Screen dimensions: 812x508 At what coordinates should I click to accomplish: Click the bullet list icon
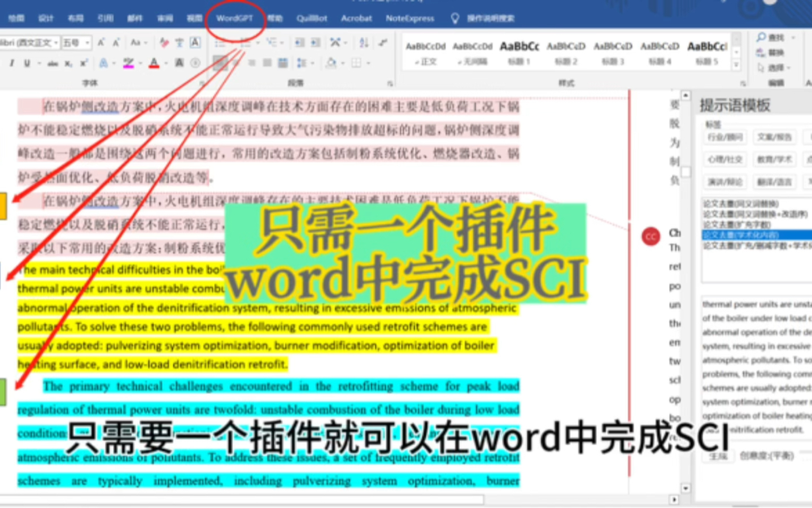pos(220,42)
